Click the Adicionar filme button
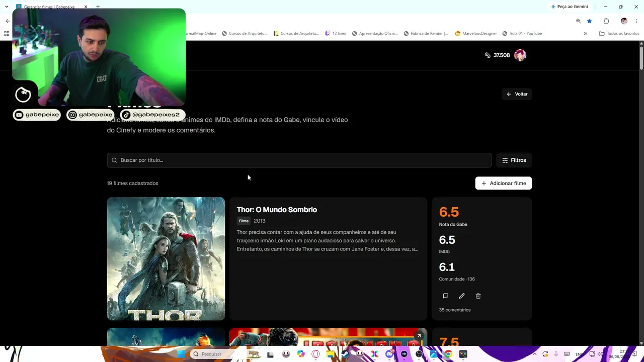644x362 pixels. tap(504, 184)
